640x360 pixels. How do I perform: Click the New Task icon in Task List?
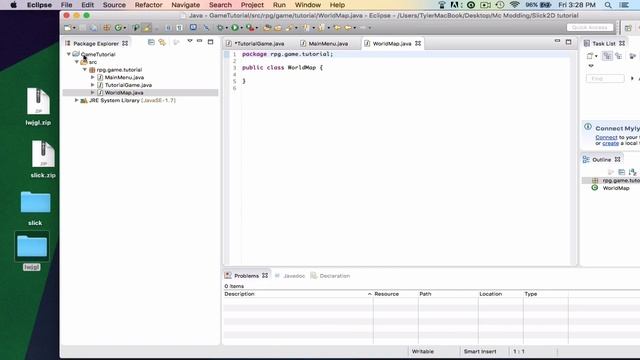point(590,56)
